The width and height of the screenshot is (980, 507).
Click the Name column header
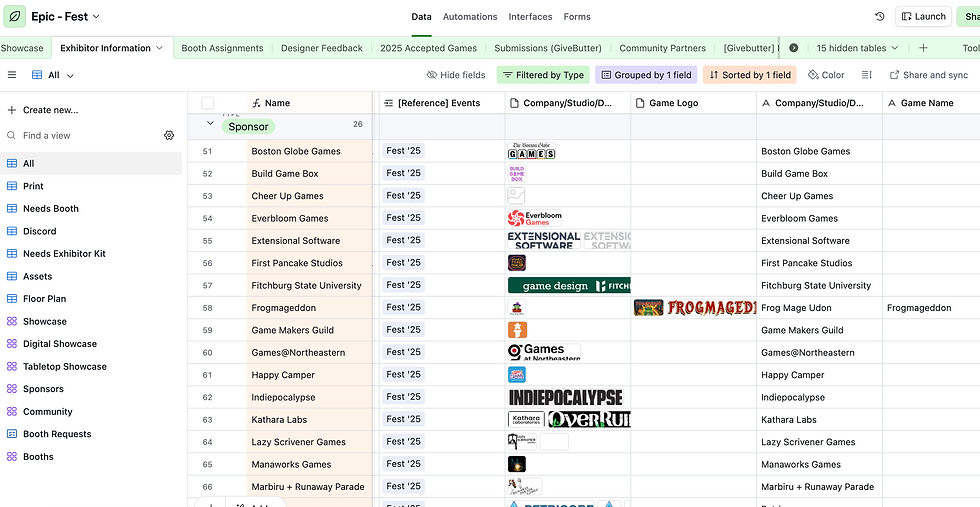pyautogui.click(x=309, y=103)
